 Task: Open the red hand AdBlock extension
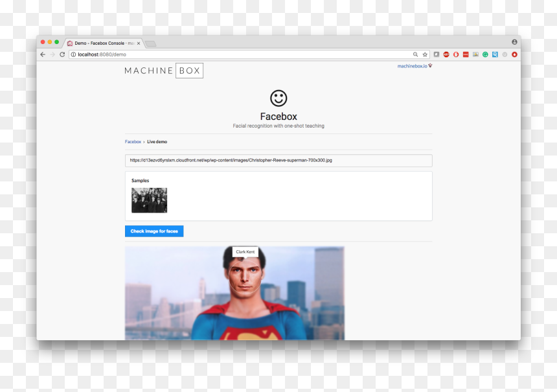point(456,54)
